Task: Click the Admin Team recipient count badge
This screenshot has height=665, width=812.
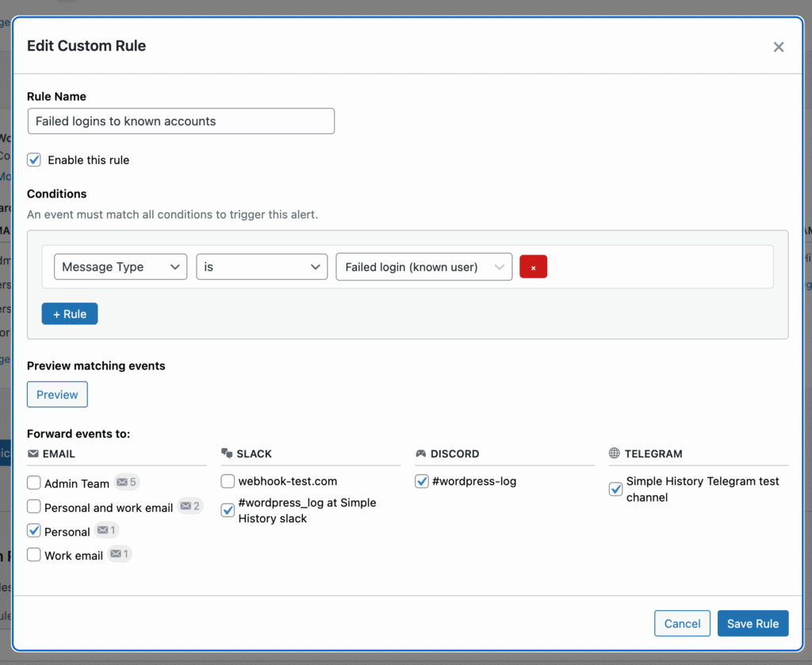Action: click(126, 482)
